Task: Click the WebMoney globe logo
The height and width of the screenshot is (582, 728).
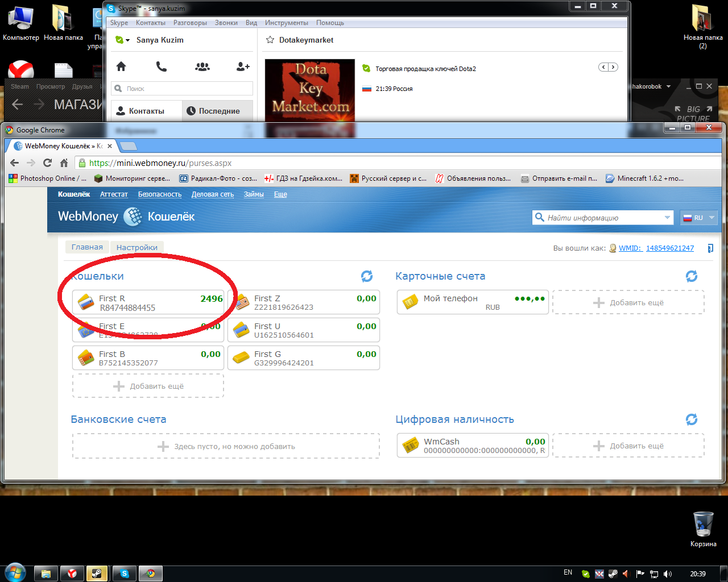Action: click(133, 217)
